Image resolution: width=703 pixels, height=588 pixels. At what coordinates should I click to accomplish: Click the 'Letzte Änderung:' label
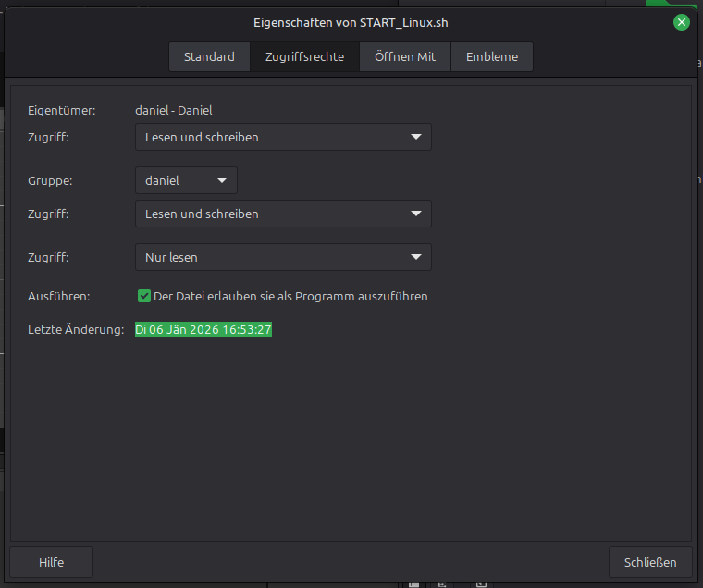76,330
